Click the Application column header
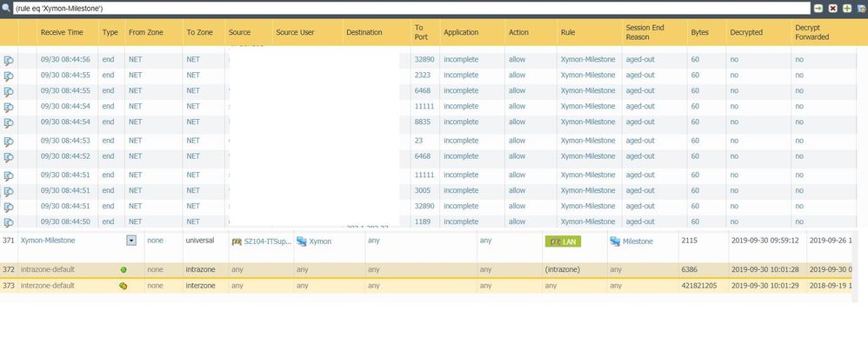Viewport: 868px width, 337px height. [461, 32]
